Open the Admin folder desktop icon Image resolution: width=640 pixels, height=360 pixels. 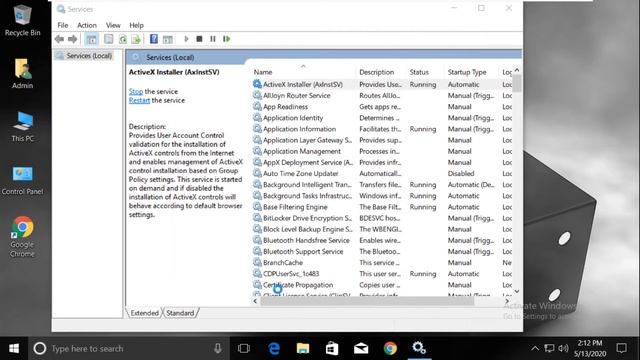tap(22, 73)
